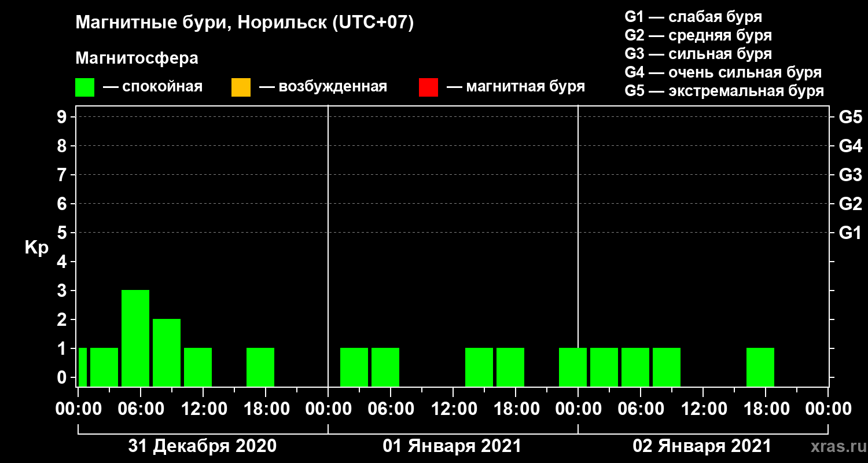The height and width of the screenshot is (463, 868).
Task: Click the G2 storm-level label beside the grid
Action: (x=850, y=204)
